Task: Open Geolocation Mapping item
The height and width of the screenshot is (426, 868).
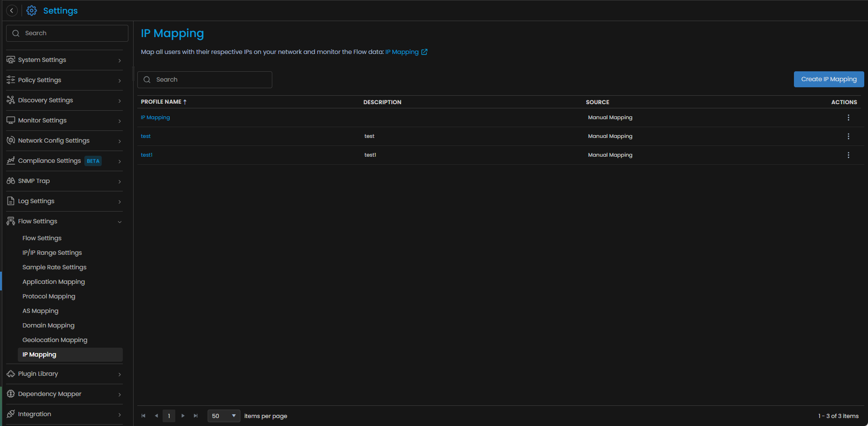Action: (x=55, y=340)
